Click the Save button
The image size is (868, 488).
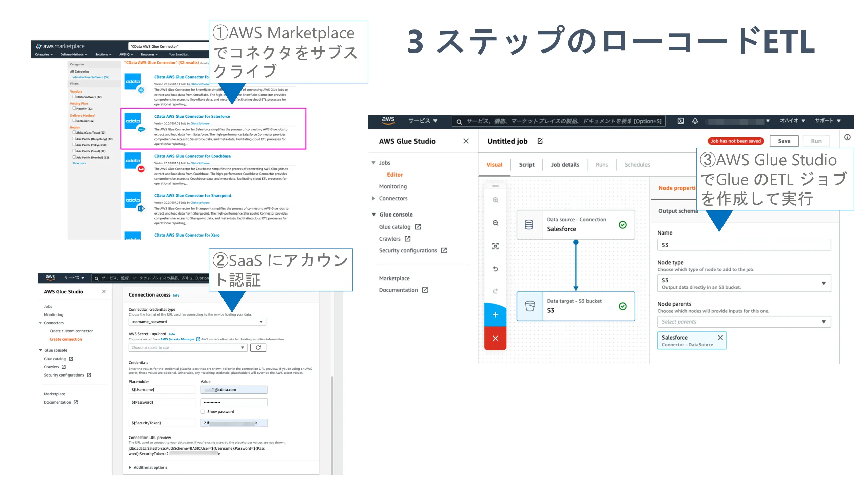[x=784, y=141]
